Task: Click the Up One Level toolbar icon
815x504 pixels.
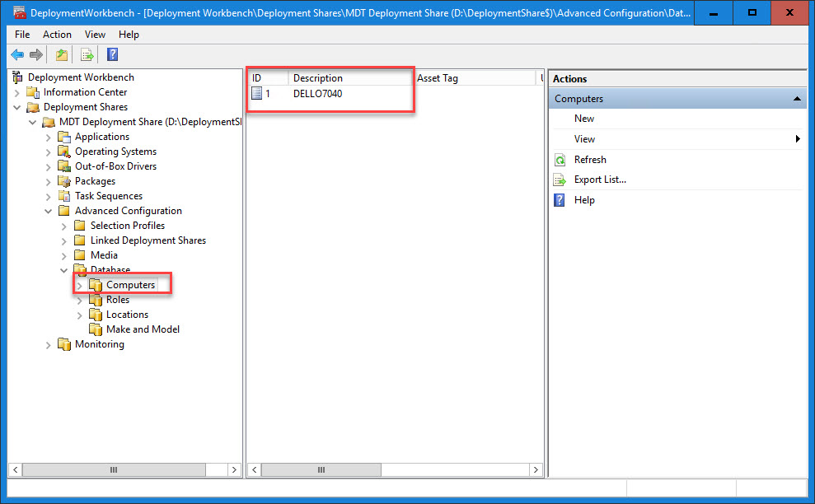Action: pos(62,55)
